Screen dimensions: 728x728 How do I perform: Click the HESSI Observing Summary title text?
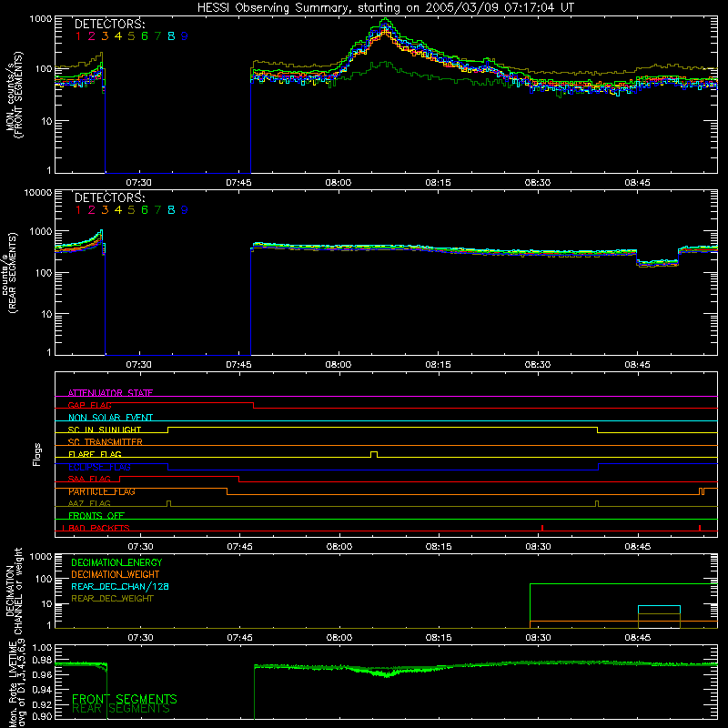click(385, 8)
